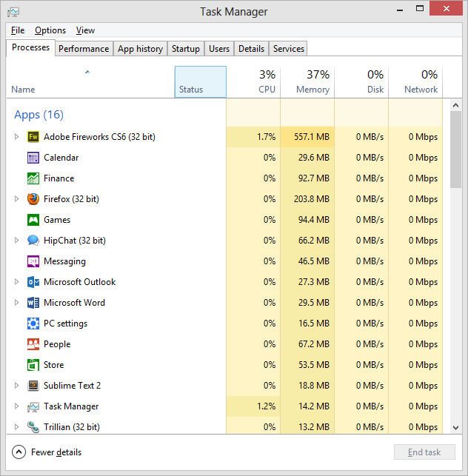Screen dimensions: 468x476
Task: Click the Games app icon
Action: [33, 220]
